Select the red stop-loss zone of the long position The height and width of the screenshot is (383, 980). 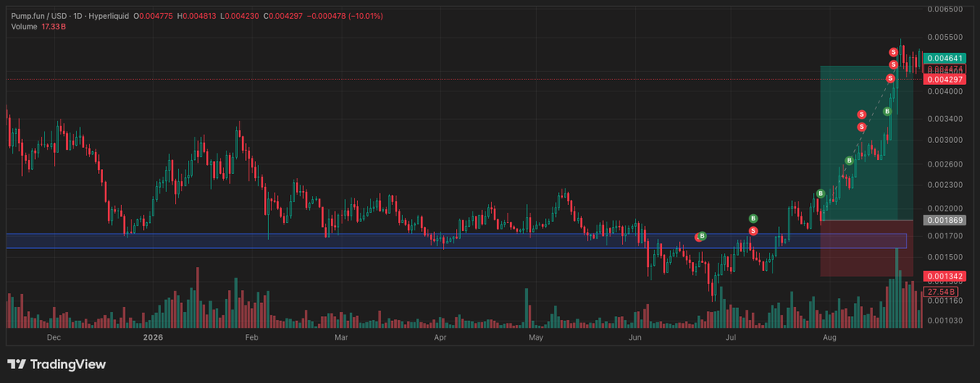pos(867,248)
